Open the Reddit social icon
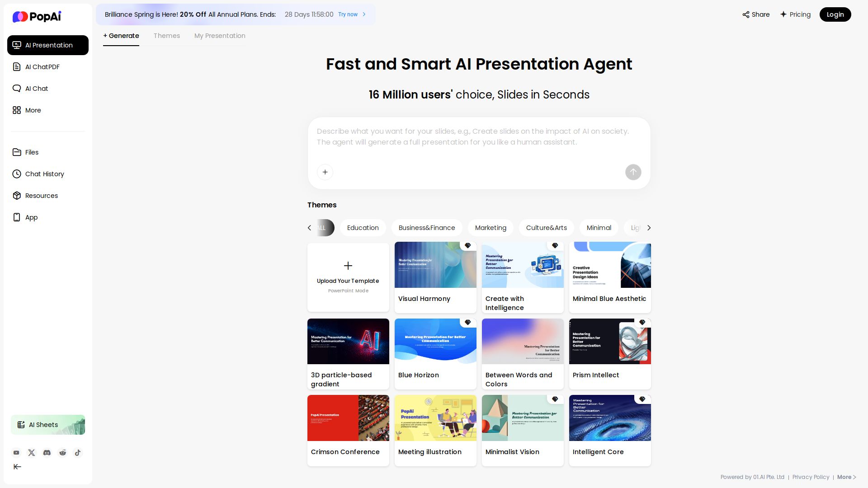Image resolution: width=868 pixels, height=488 pixels. point(62,453)
